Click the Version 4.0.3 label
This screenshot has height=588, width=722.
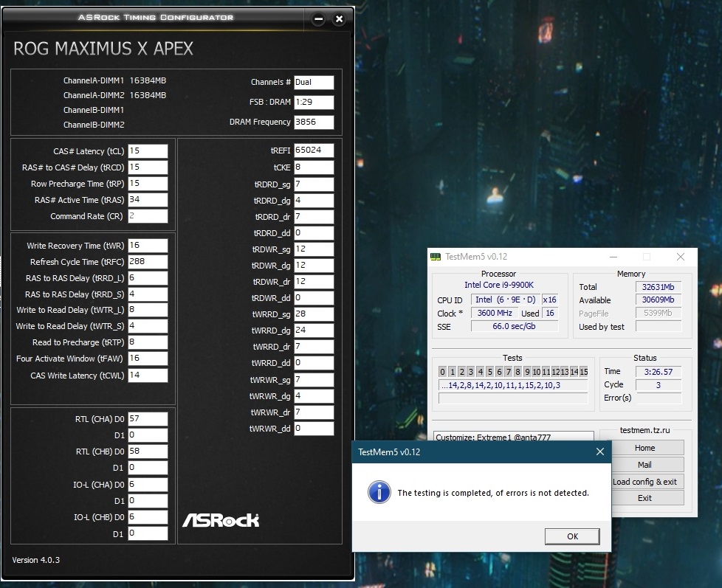[36, 560]
